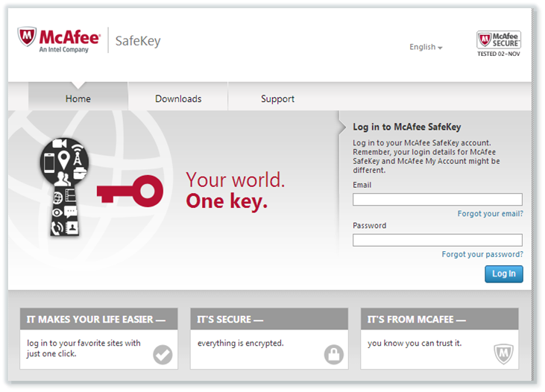Click 'everything is encrypted.' text
This screenshot has width=545, height=392.
coord(241,344)
